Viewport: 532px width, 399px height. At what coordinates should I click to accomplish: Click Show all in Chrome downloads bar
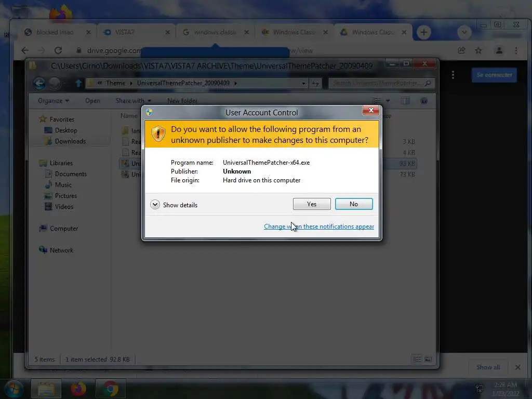point(488,367)
